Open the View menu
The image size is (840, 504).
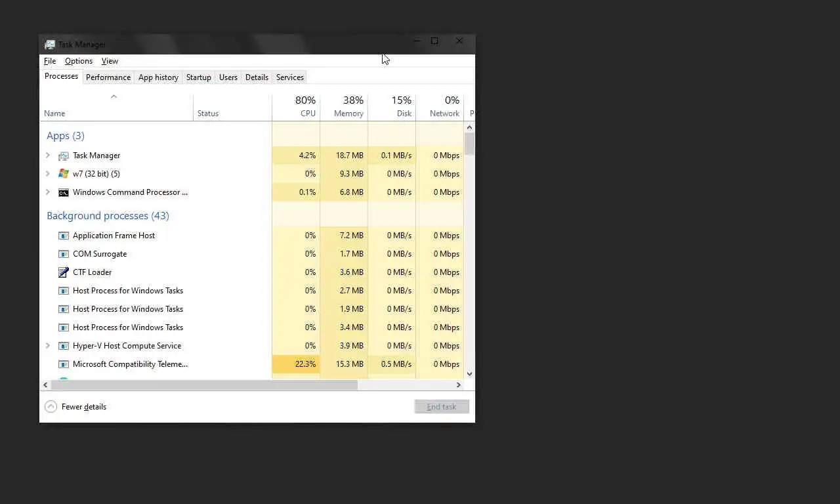110,61
